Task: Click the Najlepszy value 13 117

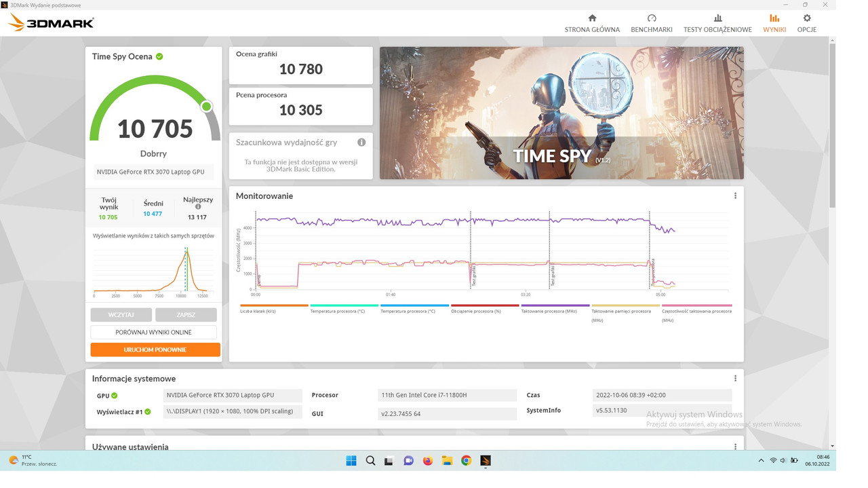Action: click(x=197, y=217)
